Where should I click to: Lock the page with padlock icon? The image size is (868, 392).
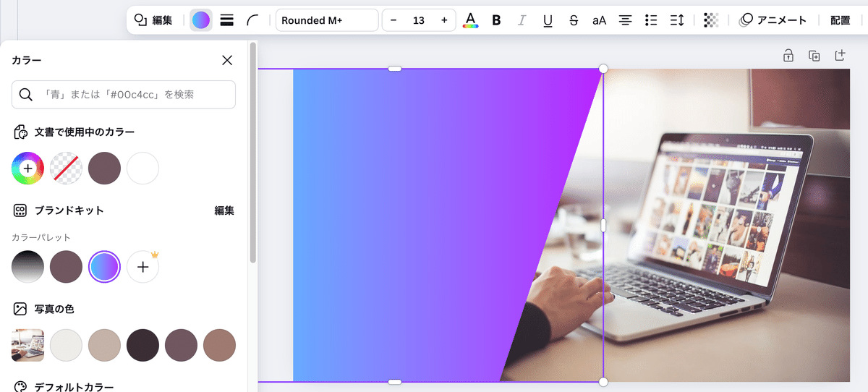[x=788, y=56]
